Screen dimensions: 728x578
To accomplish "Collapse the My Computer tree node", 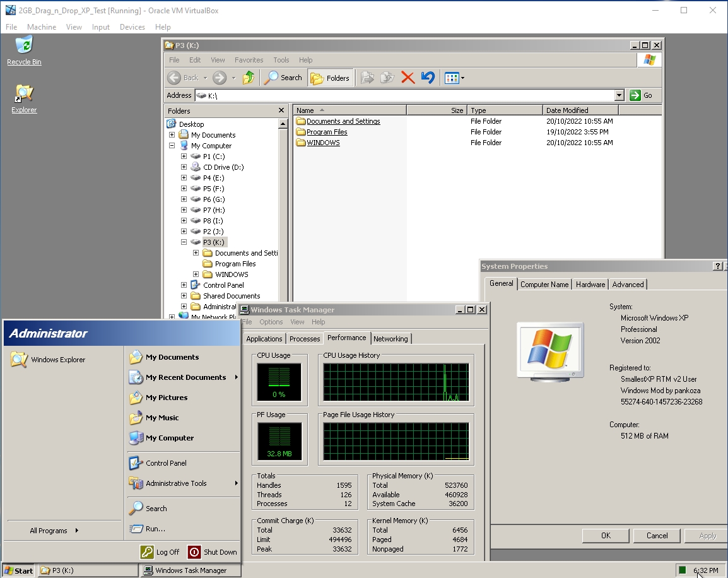I will tap(172, 145).
